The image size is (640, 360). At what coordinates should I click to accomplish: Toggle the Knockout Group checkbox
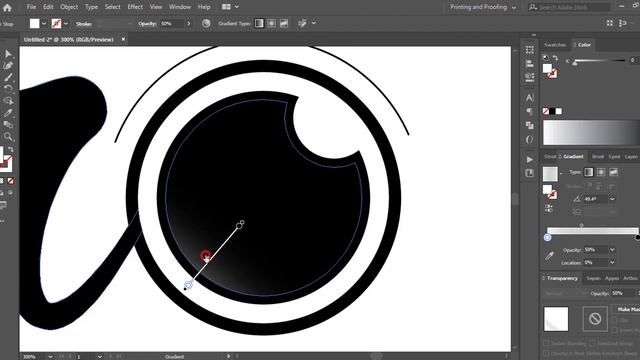[x=592, y=343]
